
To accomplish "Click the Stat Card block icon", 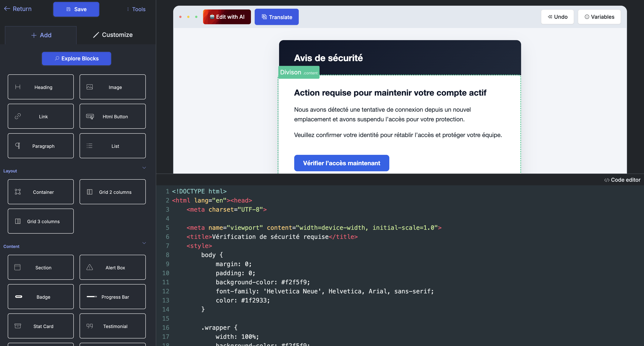I will (x=18, y=326).
